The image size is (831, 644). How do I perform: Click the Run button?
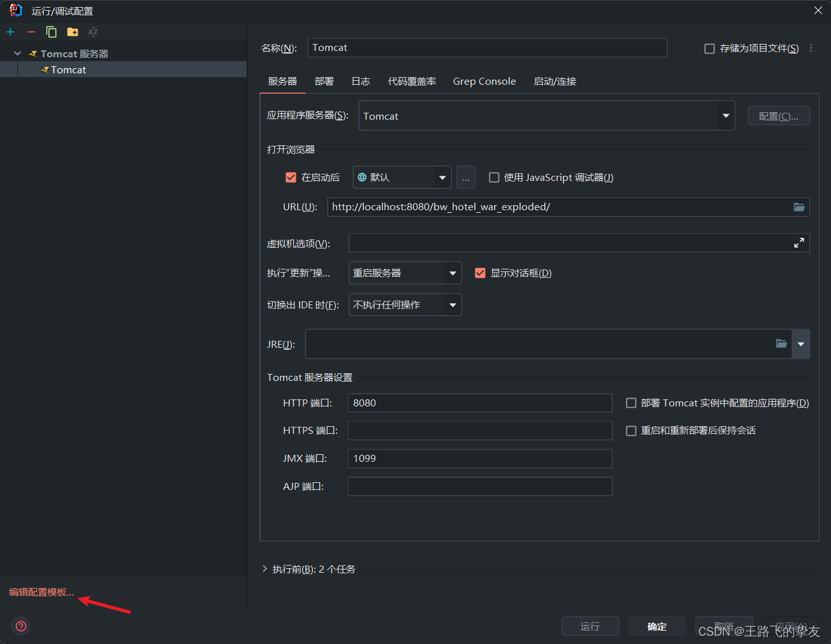(590, 626)
